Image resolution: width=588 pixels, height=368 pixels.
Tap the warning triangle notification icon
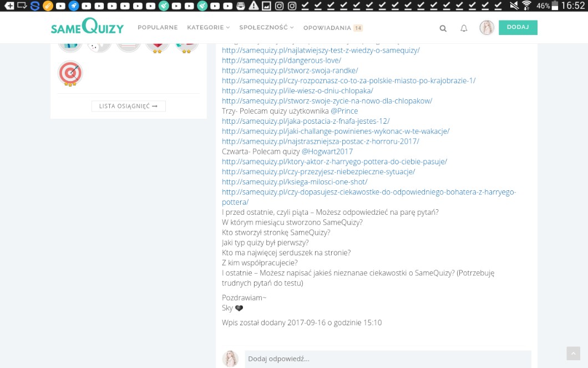(x=253, y=6)
